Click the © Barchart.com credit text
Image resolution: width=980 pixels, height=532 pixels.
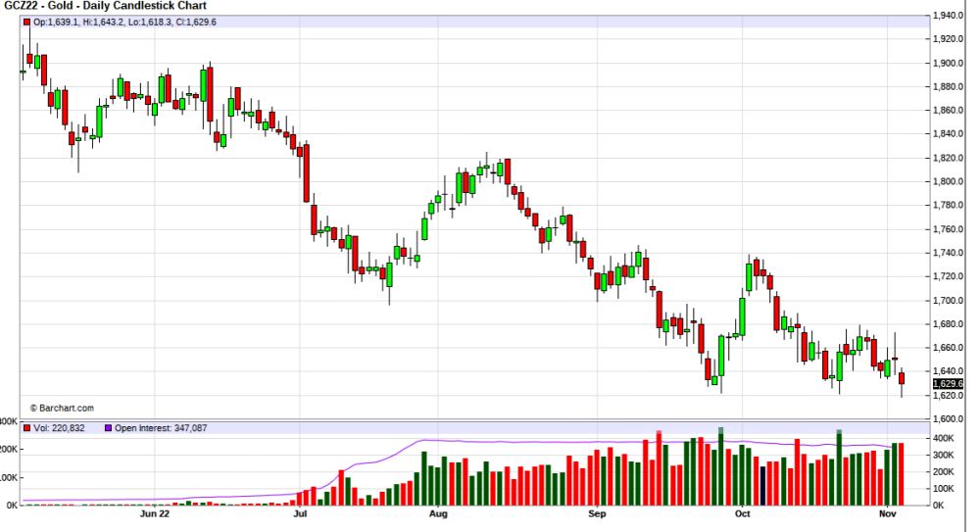(x=62, y=409)
